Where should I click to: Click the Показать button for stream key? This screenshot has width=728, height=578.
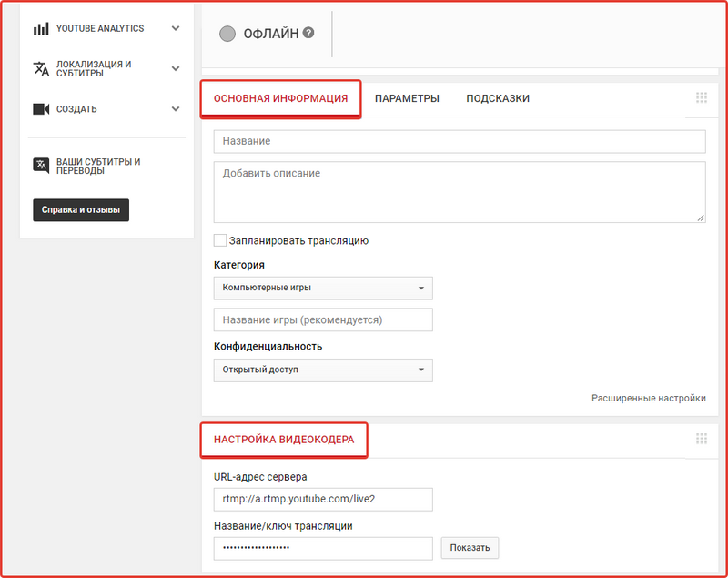[470, 548]
